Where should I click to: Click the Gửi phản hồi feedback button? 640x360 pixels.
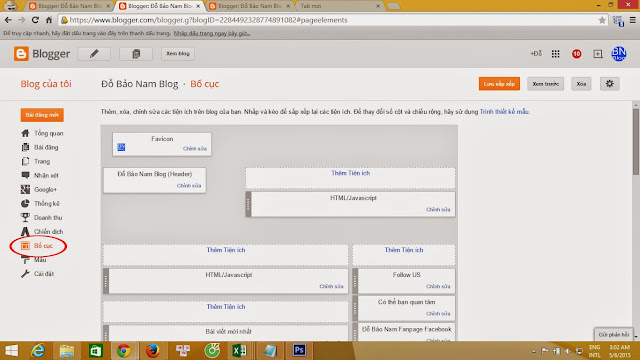(613, 335)
